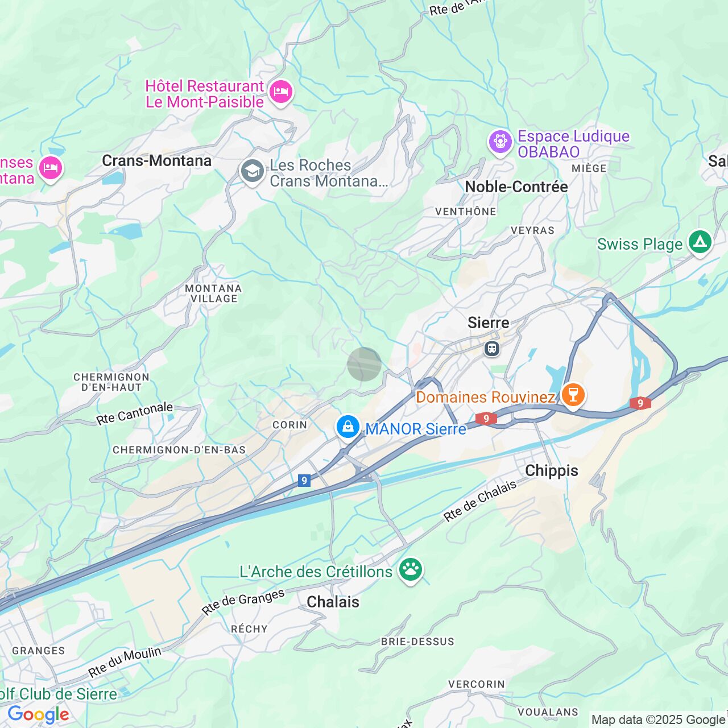Open the Les Roches Crans Montana school marker
728x728 pixels.
click(x=252, y=172)
